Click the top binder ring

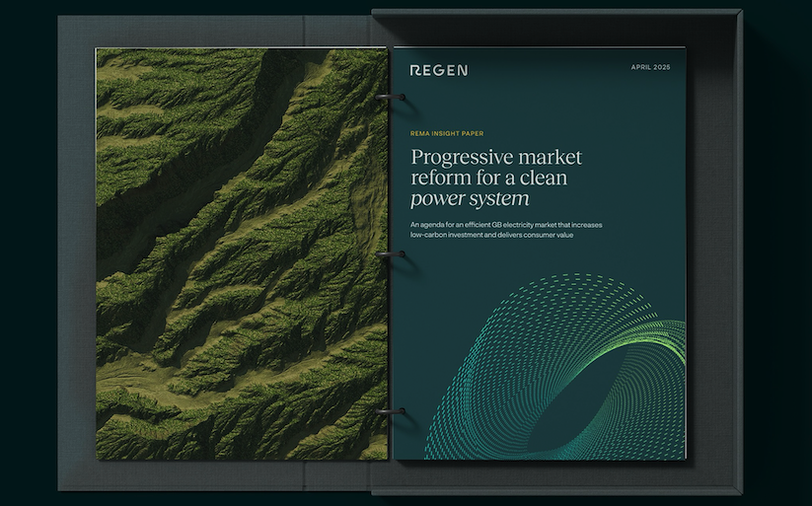pos(394,97)
